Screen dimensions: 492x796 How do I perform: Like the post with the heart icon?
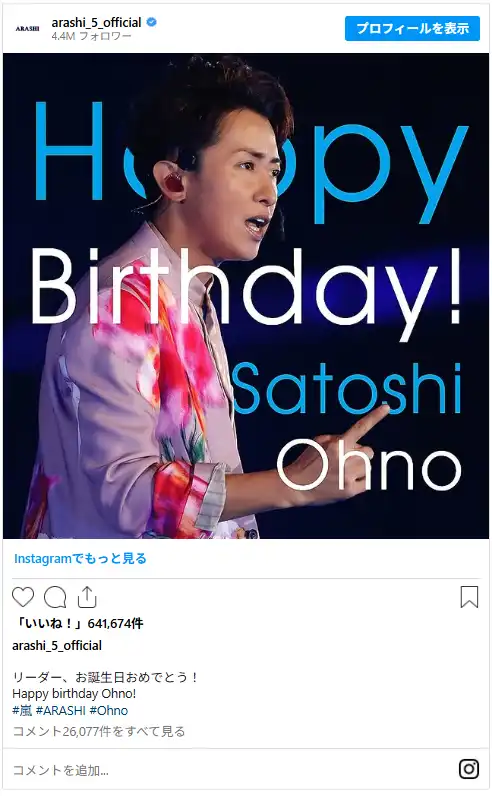point(23,597)
